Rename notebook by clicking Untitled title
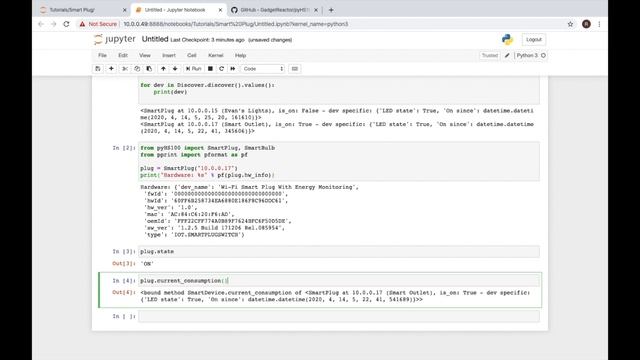 [x=155, y=39]
